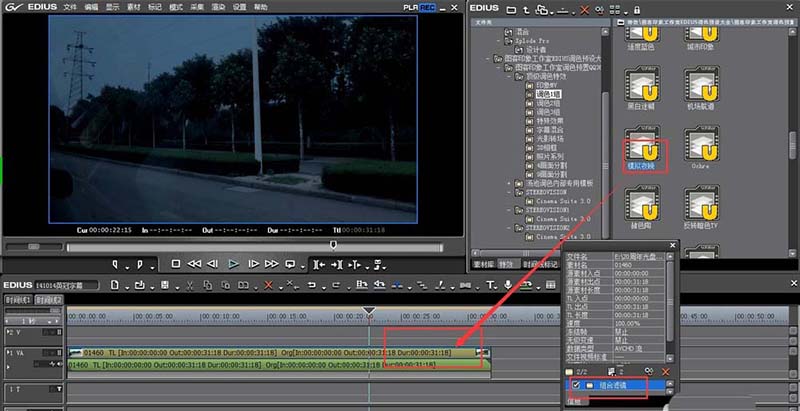The image size is (800, 411).
Task: Click the player position scrub slider handle
Action: pyautogui.click(x=333, y=244)
